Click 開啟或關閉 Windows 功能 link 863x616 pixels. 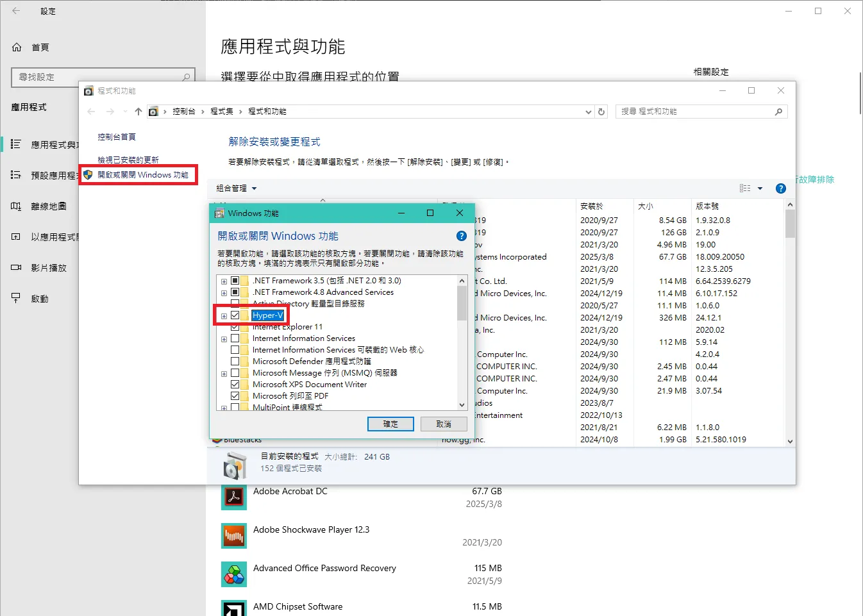[143, 175]
